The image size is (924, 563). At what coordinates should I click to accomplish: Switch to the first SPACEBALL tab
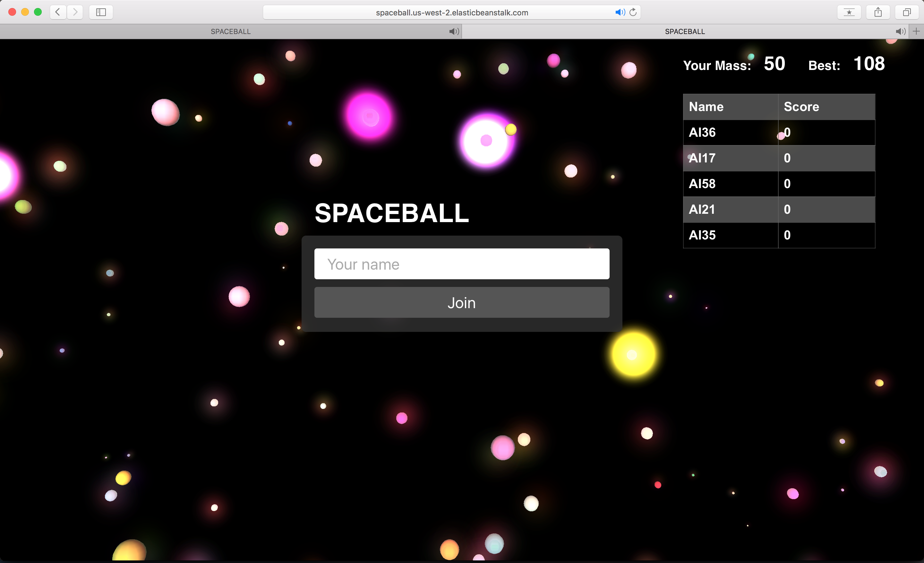pyautogui.click(x=230, y=31)
